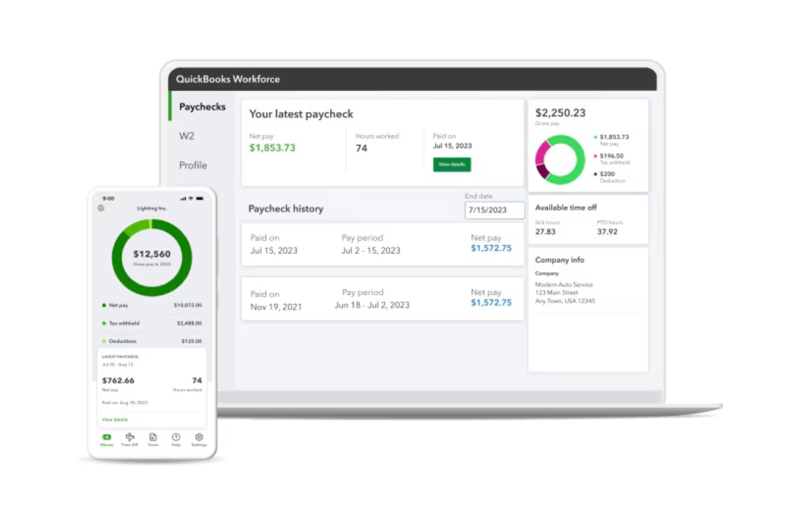
Task: Click '123 Main Street' address line
Action: point(556,293)
